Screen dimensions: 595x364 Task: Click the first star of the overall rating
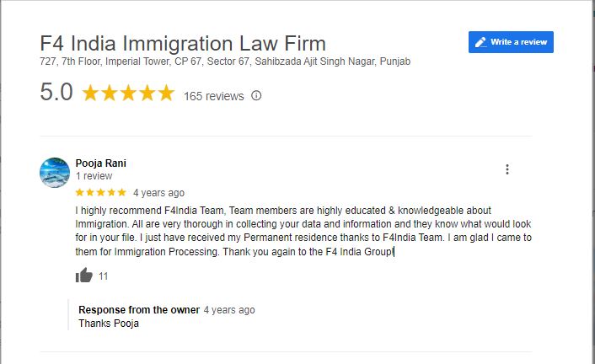90,93
